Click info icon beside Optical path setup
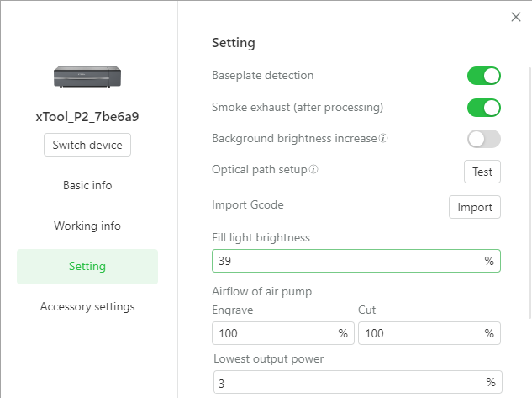 pyautogui.click(x=313, y=170)
